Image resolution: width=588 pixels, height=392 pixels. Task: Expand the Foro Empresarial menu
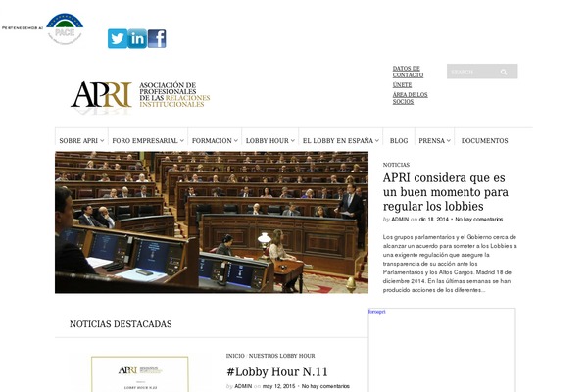click(x=148, y=141)
